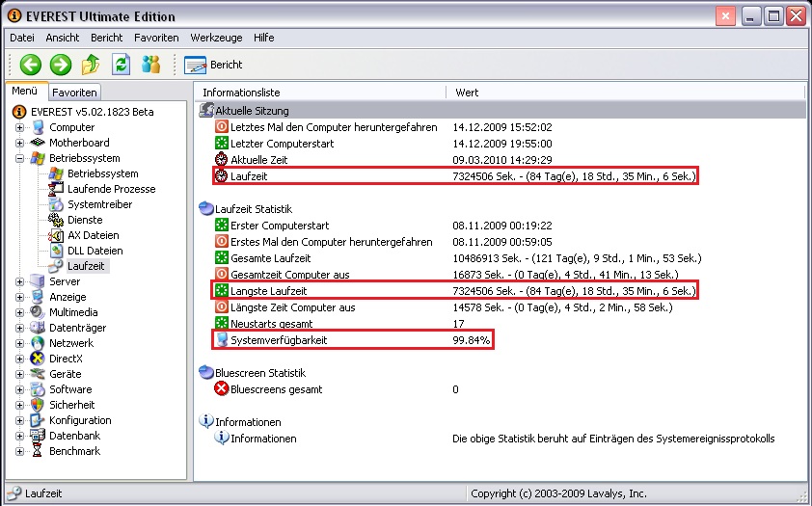Select the Laufzeit tree item
This screenshot has height=506, width=812.
(86, 266)
